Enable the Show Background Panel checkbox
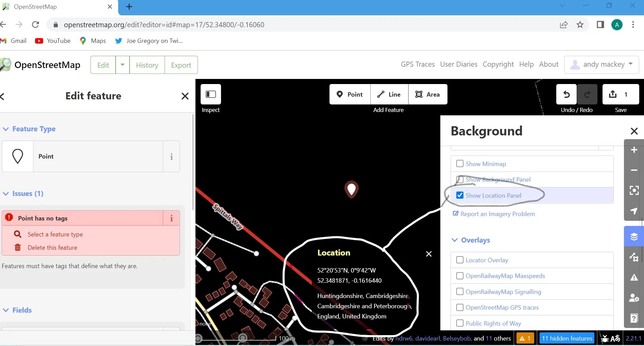644x346 pixels. 460,179
